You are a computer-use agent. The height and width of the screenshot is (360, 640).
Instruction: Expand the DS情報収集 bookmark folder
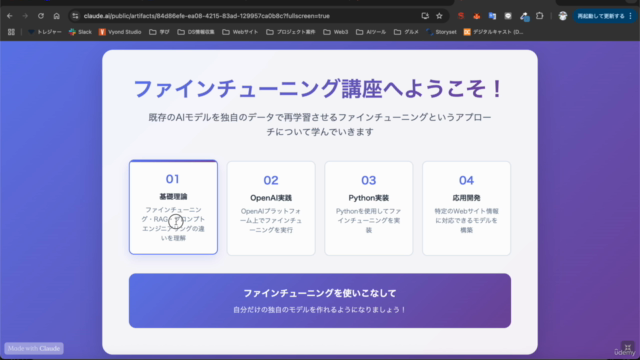pos(196,32)
